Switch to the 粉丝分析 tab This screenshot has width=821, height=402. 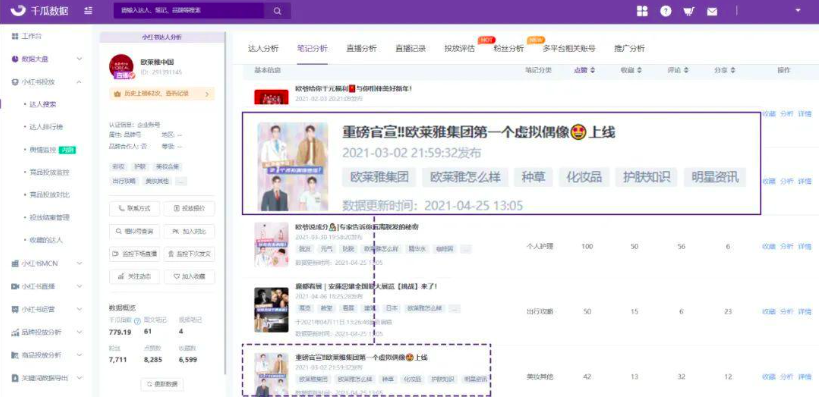coord(508,49)
